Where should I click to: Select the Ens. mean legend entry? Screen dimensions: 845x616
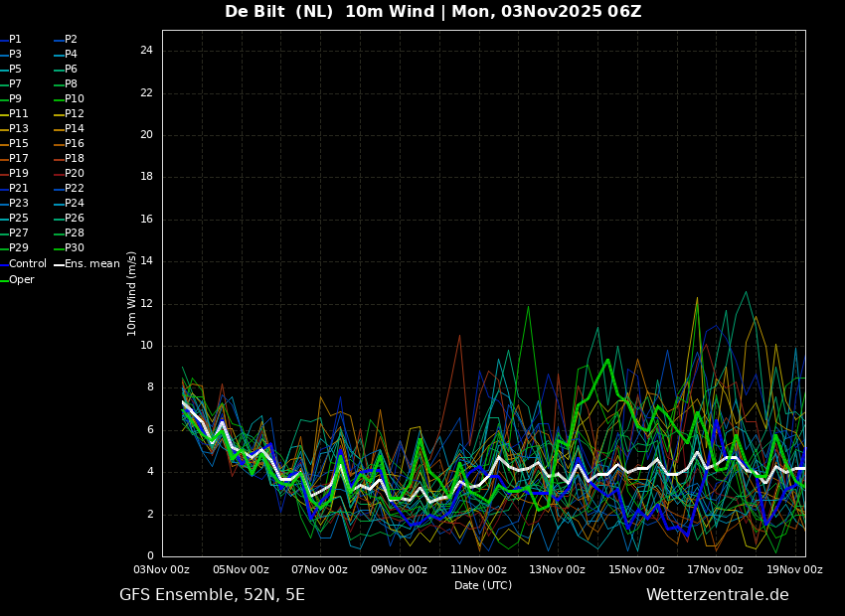click(91, 264)
